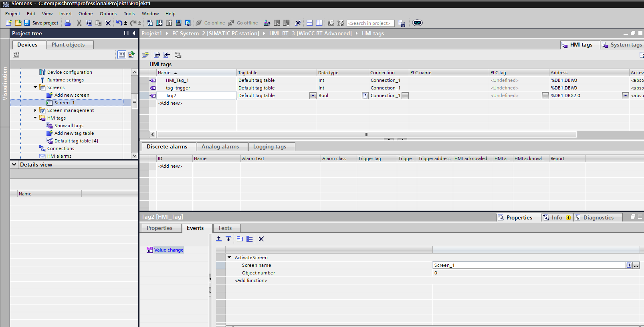The width and height of the screenshot is (644, 327).
Task: Open the Connections item in project tree
Action: [61, 148]
